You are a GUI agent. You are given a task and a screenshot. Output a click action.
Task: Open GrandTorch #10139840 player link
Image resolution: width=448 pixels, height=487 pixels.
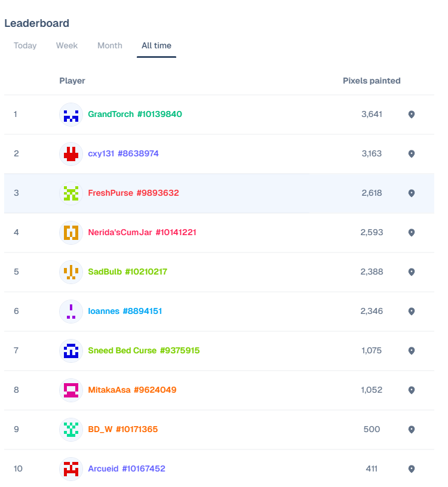[x=135, y=114]
